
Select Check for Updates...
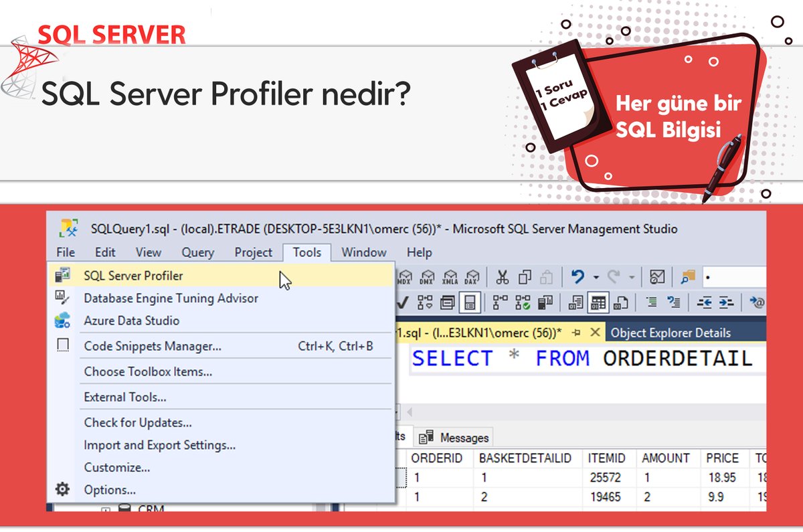(x=221, y=422)
